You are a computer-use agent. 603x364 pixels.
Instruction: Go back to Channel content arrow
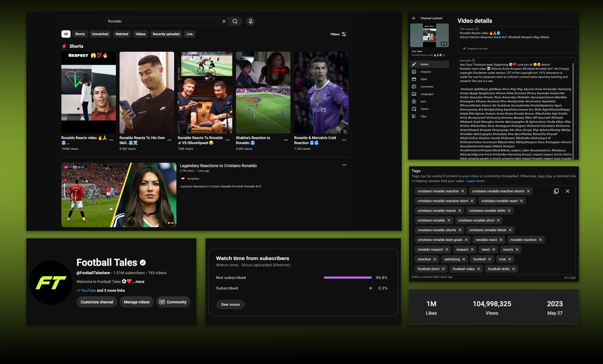[x=414, y=18]
